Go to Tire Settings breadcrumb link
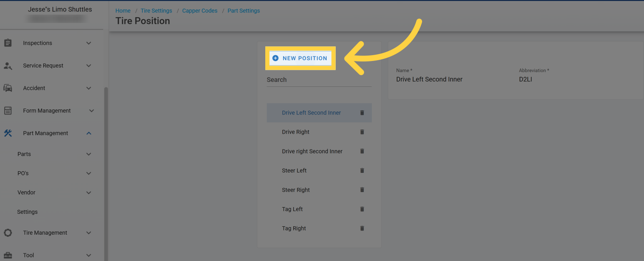The image size is (644, 261). [x=156, y=11]
